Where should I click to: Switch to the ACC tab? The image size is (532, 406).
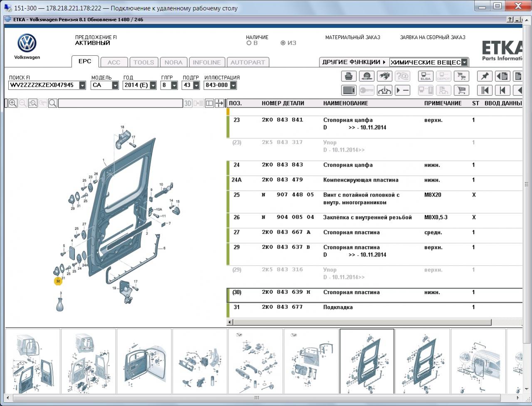(114, 62)
